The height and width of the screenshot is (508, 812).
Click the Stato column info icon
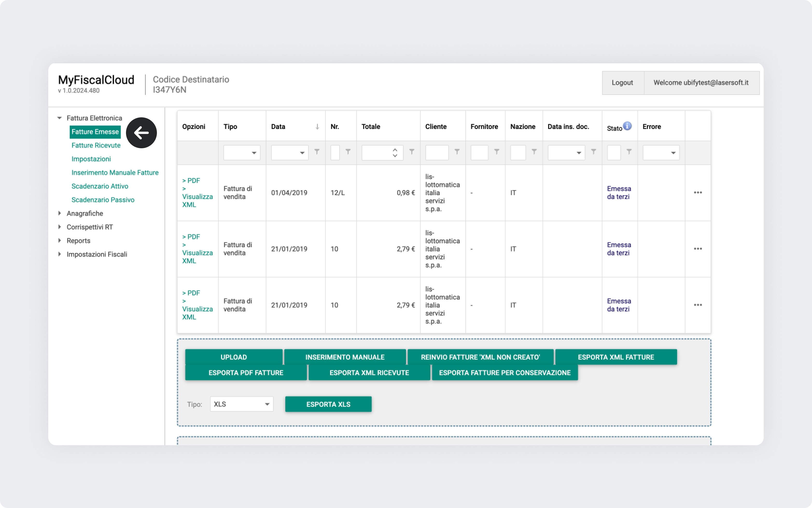(x=627, y=126)
